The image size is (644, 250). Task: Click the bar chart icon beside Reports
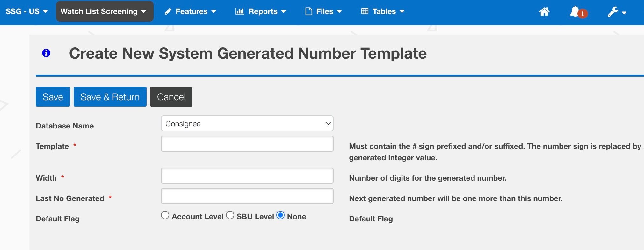pos(240,11)
